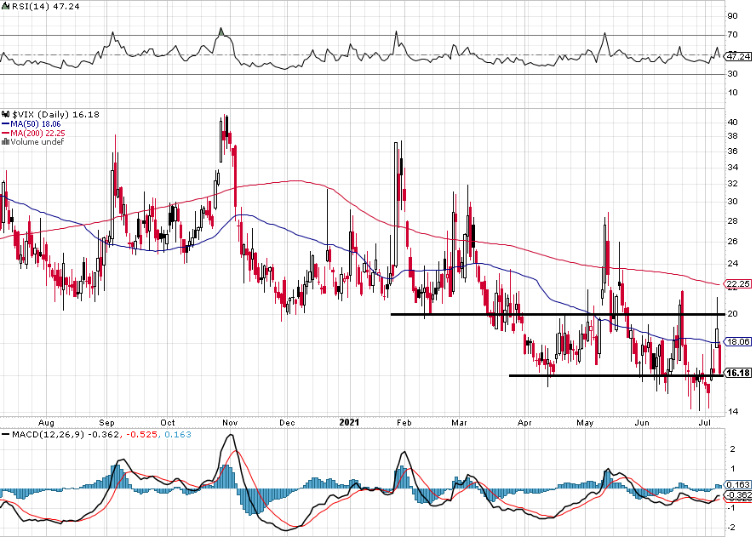Click the lower black horizontal support line
This screenshot has height=537, width=756.
[x=616, y=375]
